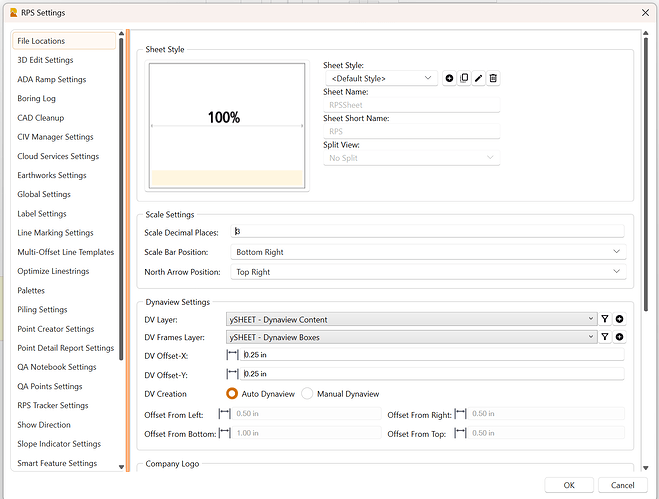Select Auto Dynaview radio button
659x499 pixels.
[233, 394]
